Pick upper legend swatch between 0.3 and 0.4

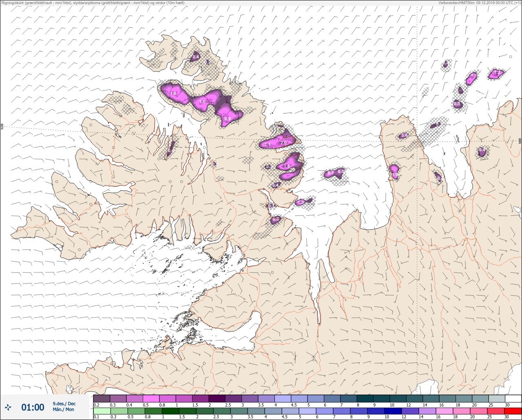(118, 398)
